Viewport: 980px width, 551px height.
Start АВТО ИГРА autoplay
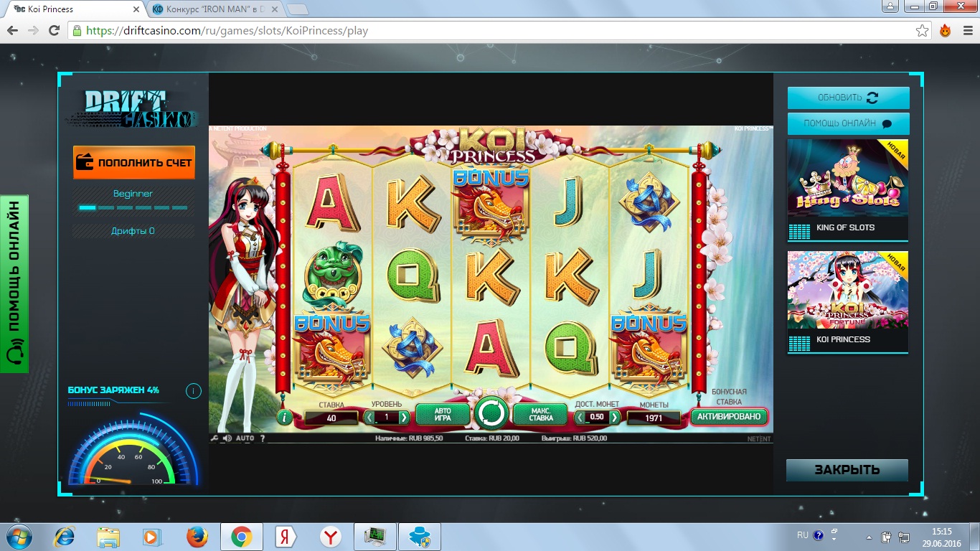click(x=443, y=415)
